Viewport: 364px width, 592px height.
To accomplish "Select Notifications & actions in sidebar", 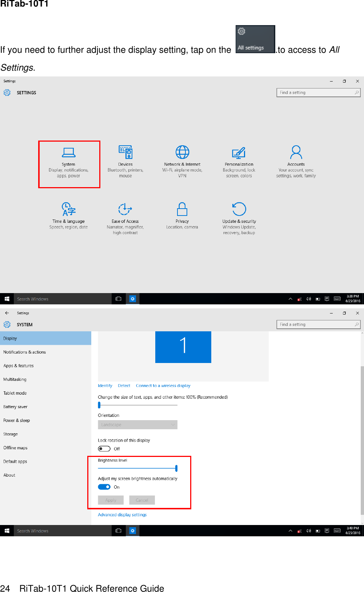I will point(45,352).
